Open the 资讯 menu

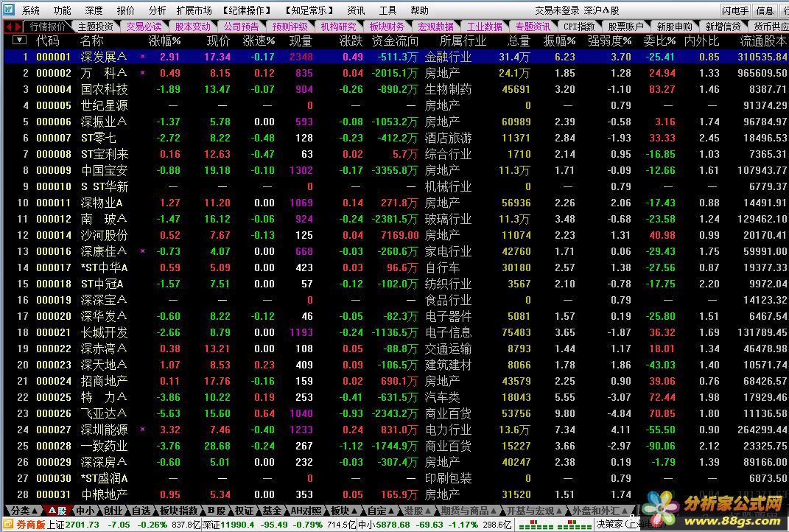(357, 10)
